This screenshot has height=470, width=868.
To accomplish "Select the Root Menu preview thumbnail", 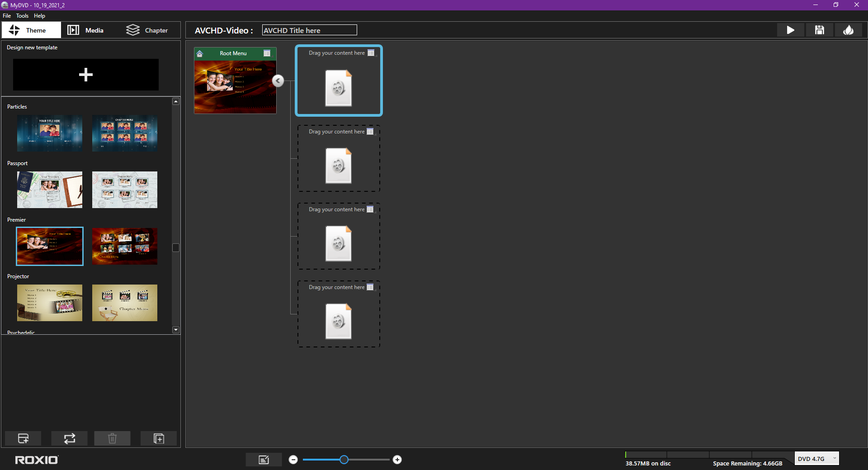I will click(x=235, y=86).
